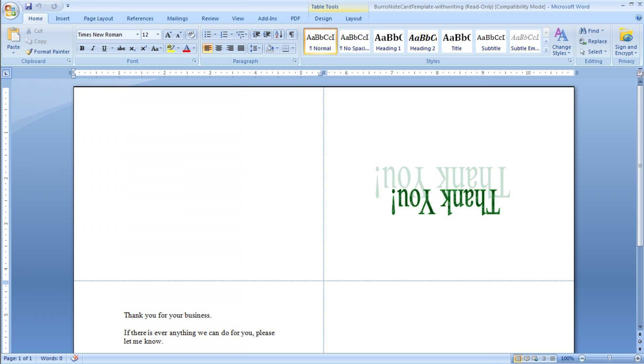Select the Normal style preset
This screenshot has height=364, width=644.
click(321, 42)
